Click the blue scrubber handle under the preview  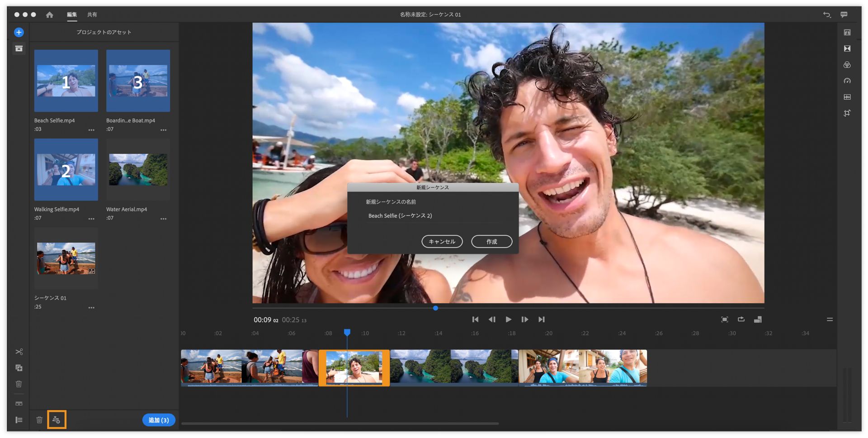click(435, 308)
